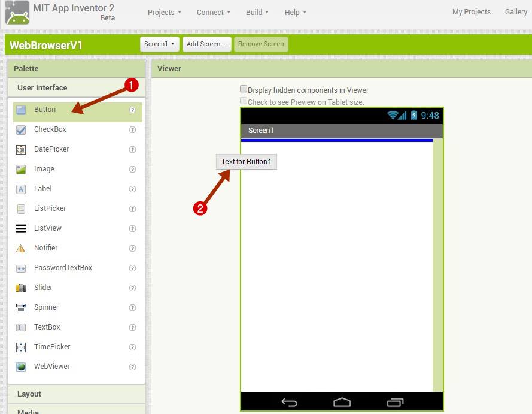
Task: Open help for Label component
Action: 132,189
